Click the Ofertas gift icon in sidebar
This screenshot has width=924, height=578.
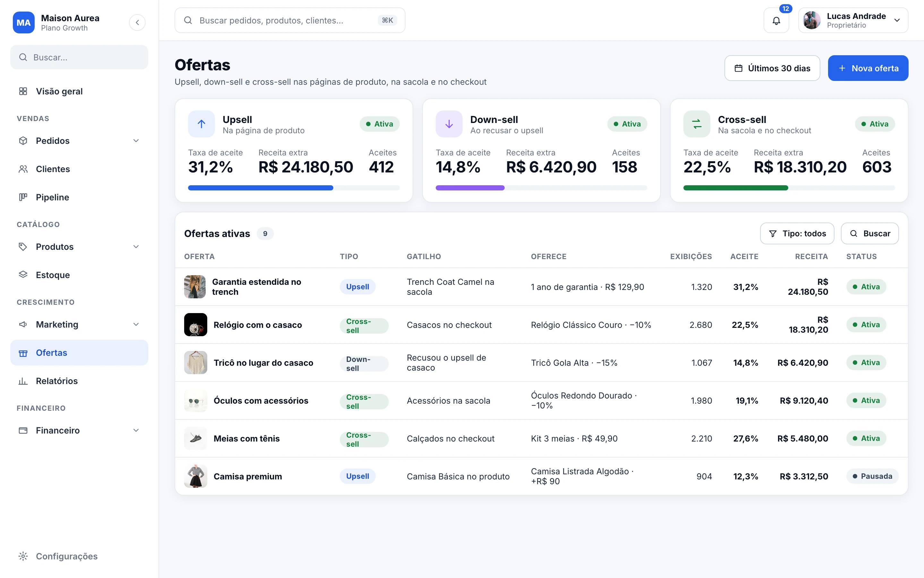(x=23, y=353)
